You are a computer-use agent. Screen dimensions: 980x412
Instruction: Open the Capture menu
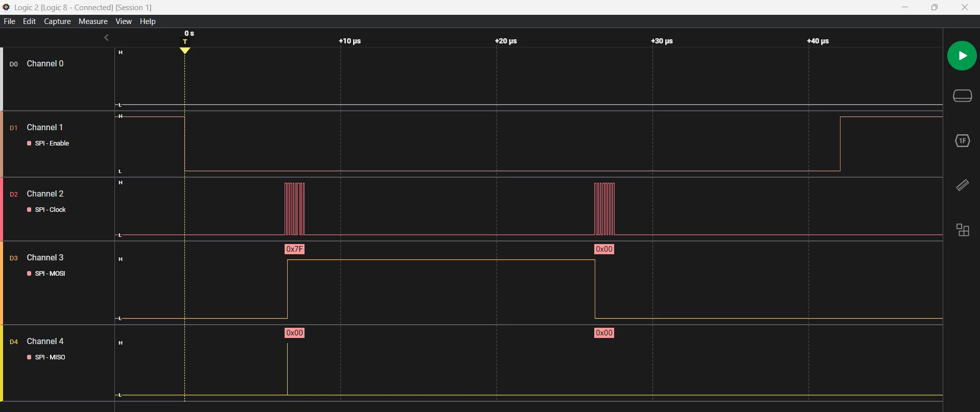(x=57, y=21)
